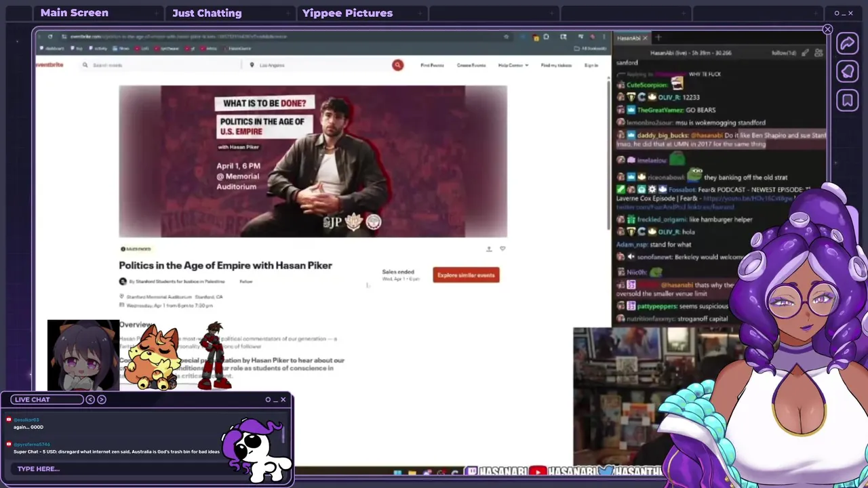Go to previous Live Chat page arrow
Image resolution: width=868 pixels, height=488 pixels.
(90, 399)
